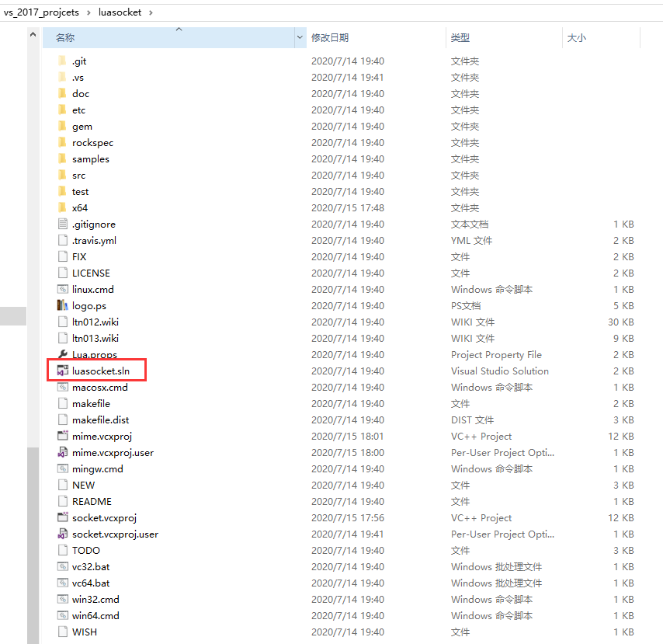The width and height of the screenshot is (663, 644).
Task: Select the src folder
Action: click(x=77, y=175)
